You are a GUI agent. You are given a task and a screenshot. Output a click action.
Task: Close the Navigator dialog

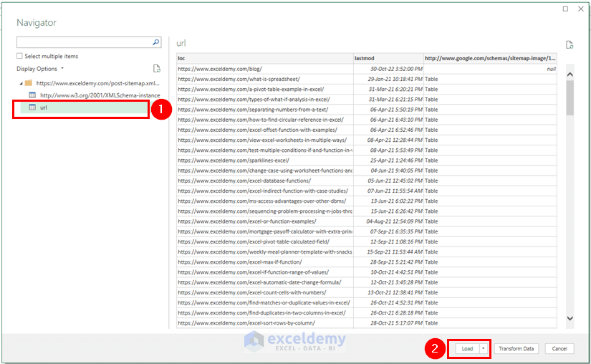click(x=581, y=9)
